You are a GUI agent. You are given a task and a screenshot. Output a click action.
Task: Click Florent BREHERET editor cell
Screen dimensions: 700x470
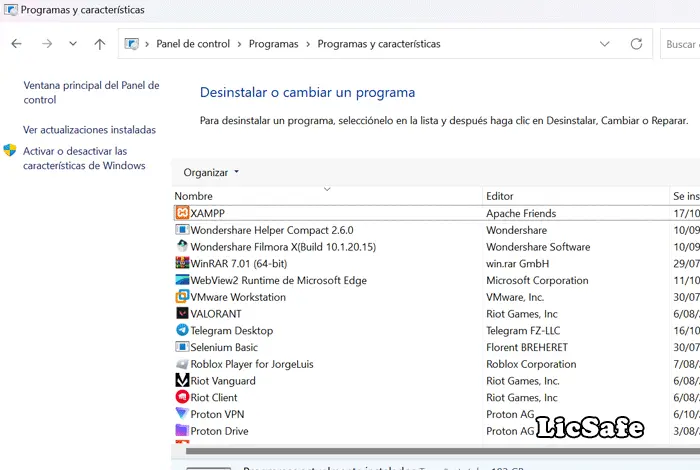coord(527,347)
